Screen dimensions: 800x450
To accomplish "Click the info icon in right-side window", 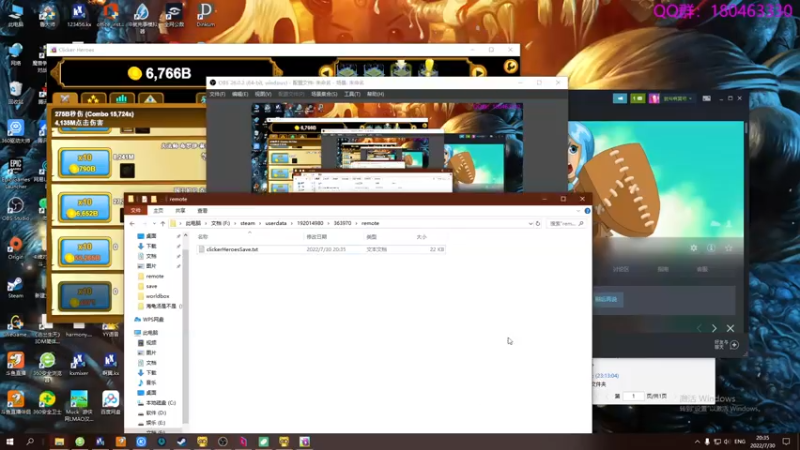I will click(711, 248).
